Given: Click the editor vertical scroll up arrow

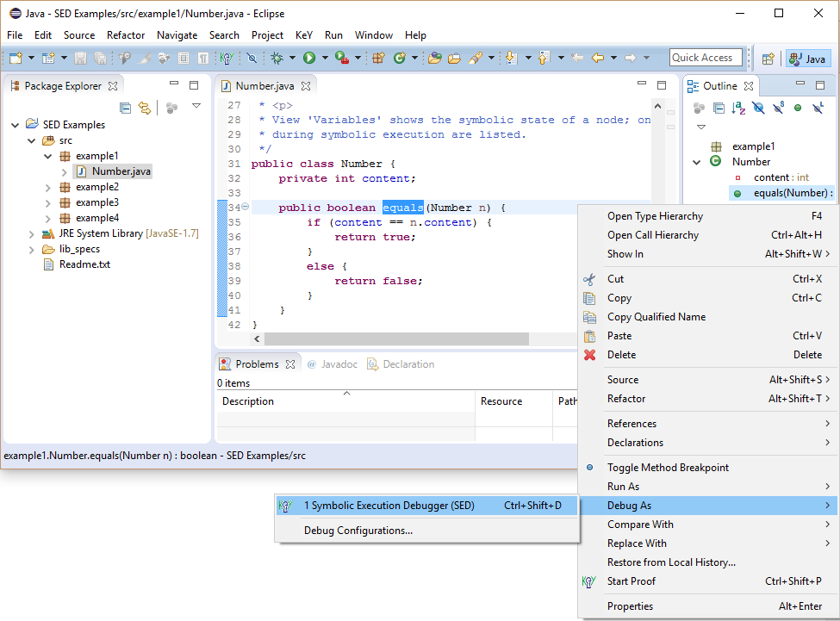Looking at the screenshot, I should coord(658,107).
